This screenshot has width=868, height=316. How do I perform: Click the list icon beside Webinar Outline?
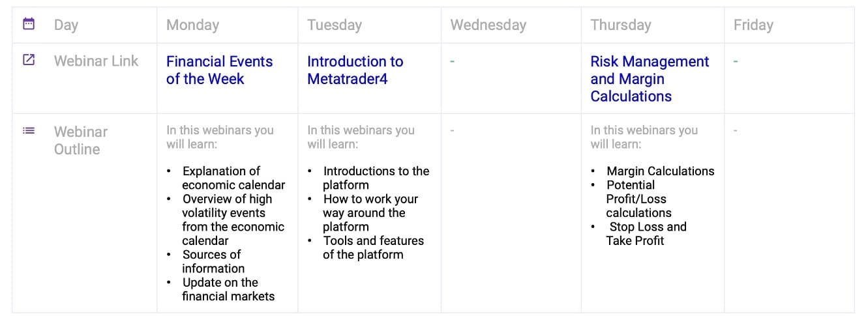[x=29, y=130]
